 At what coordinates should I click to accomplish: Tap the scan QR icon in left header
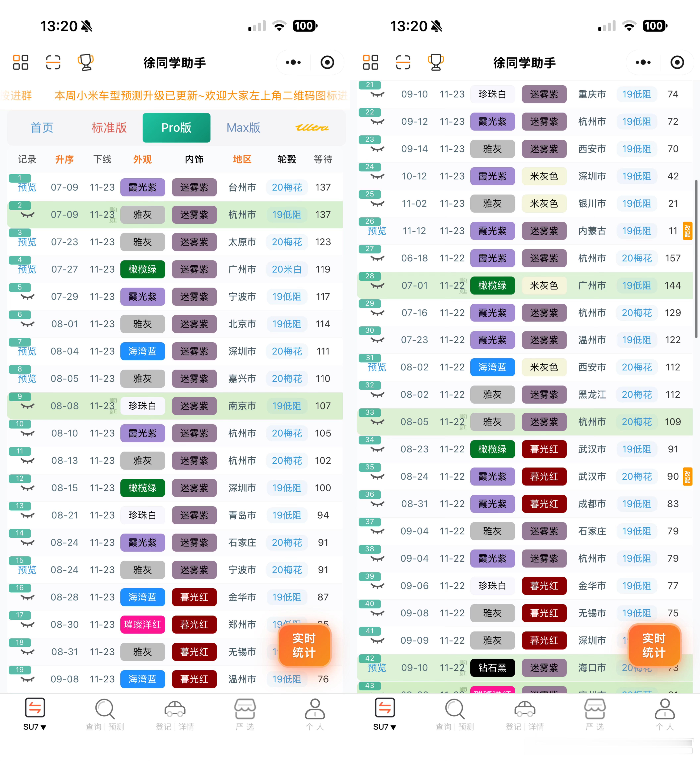53,63
